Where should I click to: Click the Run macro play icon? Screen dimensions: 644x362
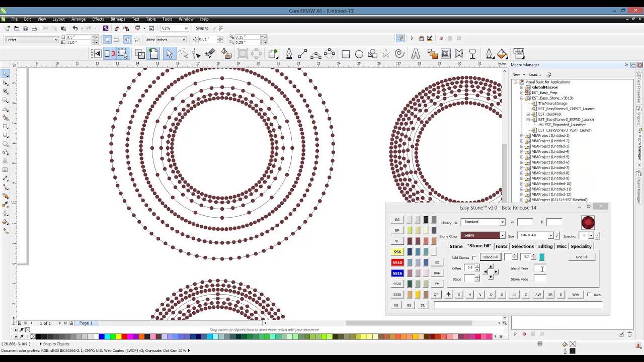[412, 38]
